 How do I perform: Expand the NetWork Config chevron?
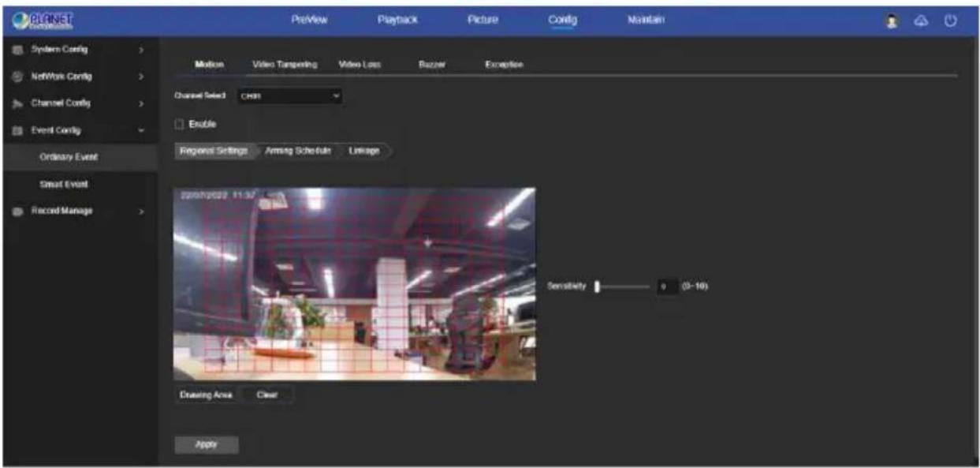140,77
